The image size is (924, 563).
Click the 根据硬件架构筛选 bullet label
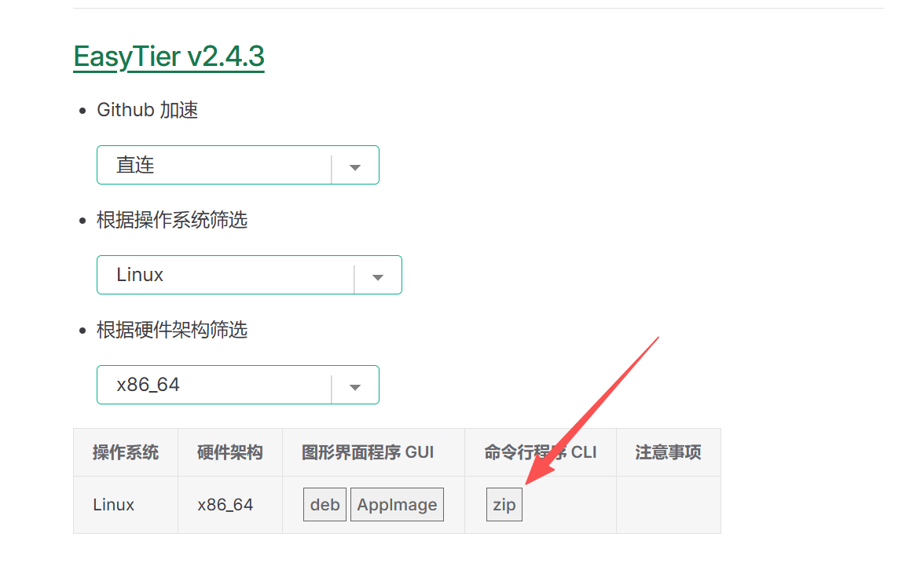(x=172, y=330)
